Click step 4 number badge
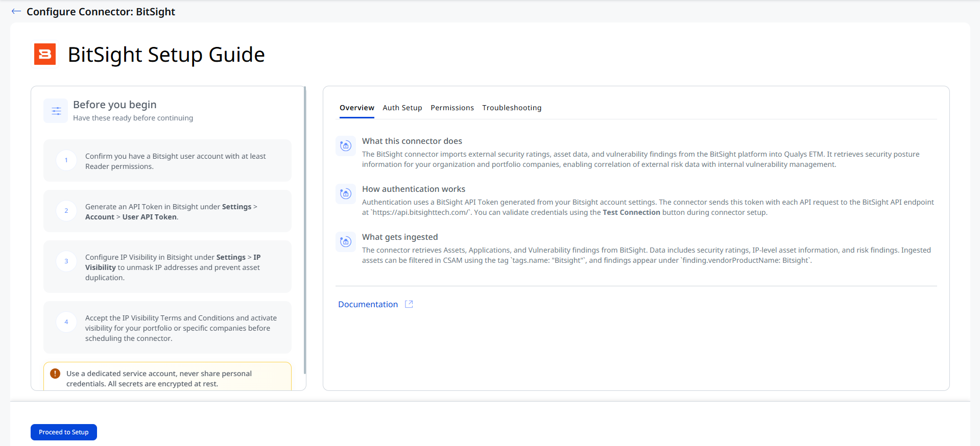The height and width of the screenshot is (446, 980). pyautogui.click(x=66, y=322)
